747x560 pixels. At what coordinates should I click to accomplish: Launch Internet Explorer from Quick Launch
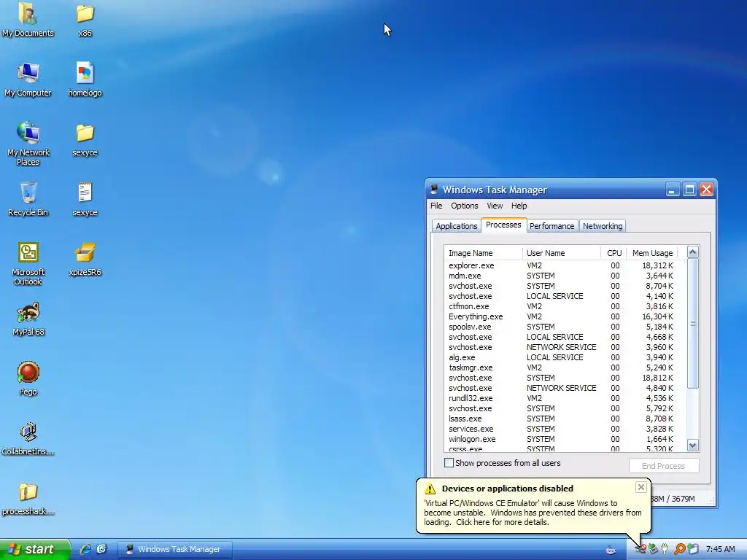pos(86,549)
